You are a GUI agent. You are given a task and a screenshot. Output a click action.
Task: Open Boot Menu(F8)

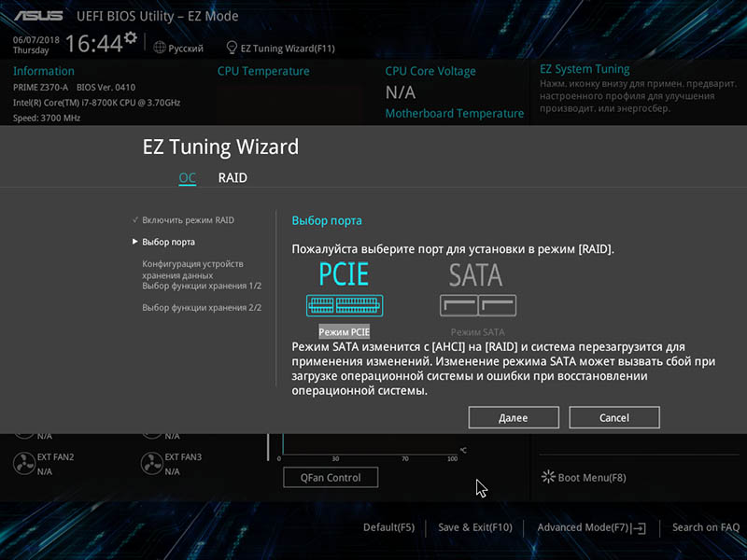tap(592, 478)
